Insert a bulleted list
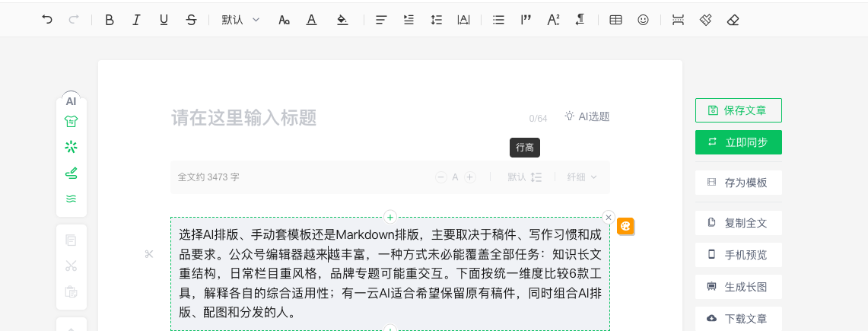This screenshot has height=331, width=868. point(499,20)
